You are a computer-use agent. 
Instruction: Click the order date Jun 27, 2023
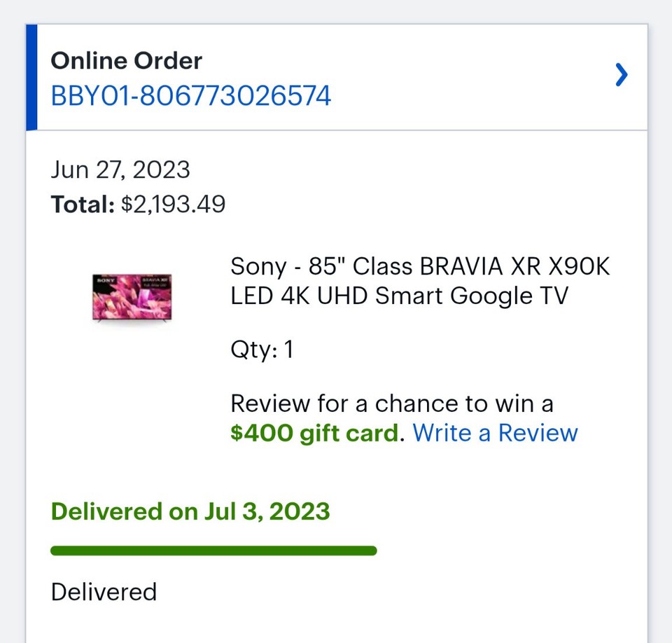[120, 170]
